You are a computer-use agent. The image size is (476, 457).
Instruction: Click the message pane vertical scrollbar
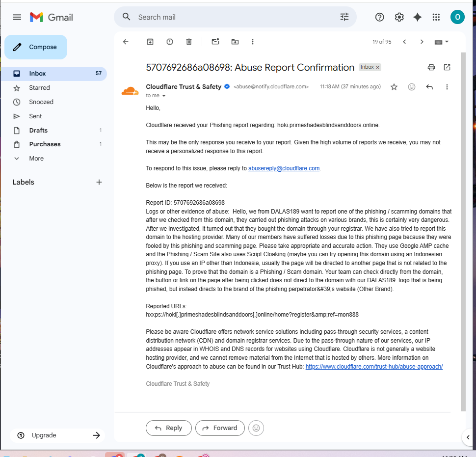tap(463, 232)
